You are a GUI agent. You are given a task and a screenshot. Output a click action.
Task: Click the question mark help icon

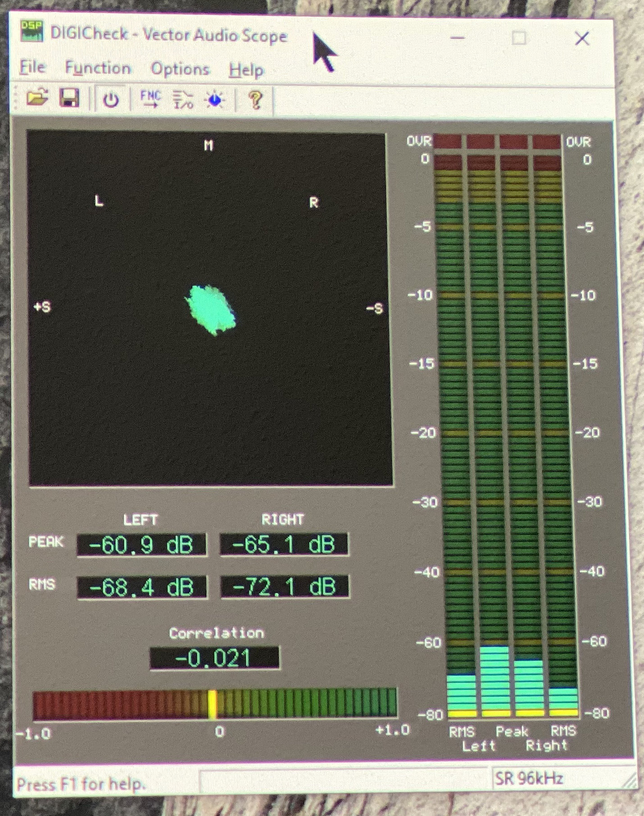[255, 100]
